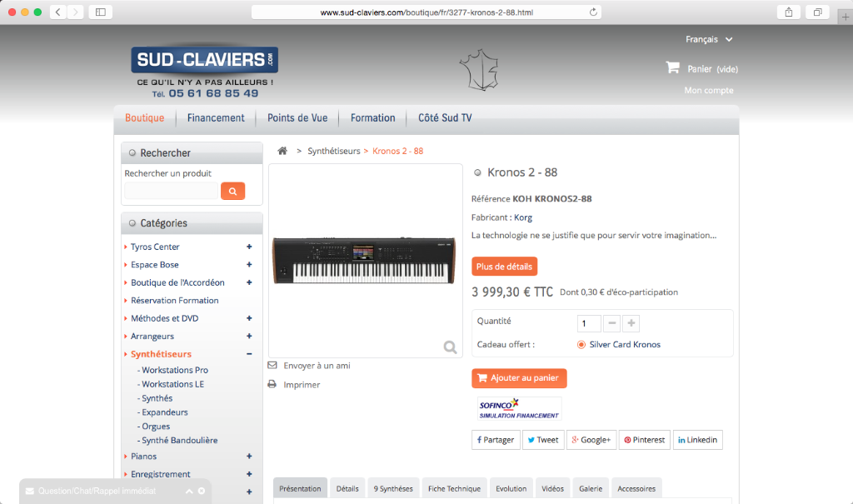
Task: Zoom the product image with the magnifier icon
Action: pos(450,347)
